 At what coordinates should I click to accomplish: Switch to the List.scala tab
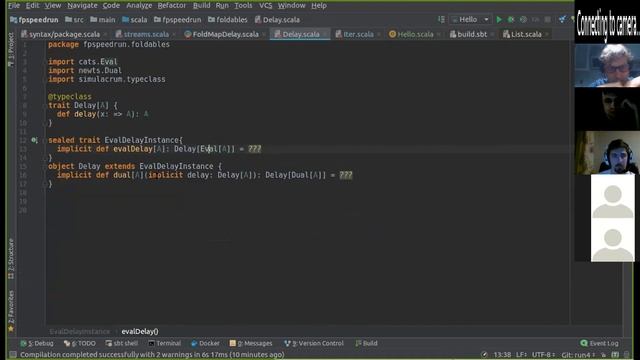pyautogui.click(x=526, y=34)
